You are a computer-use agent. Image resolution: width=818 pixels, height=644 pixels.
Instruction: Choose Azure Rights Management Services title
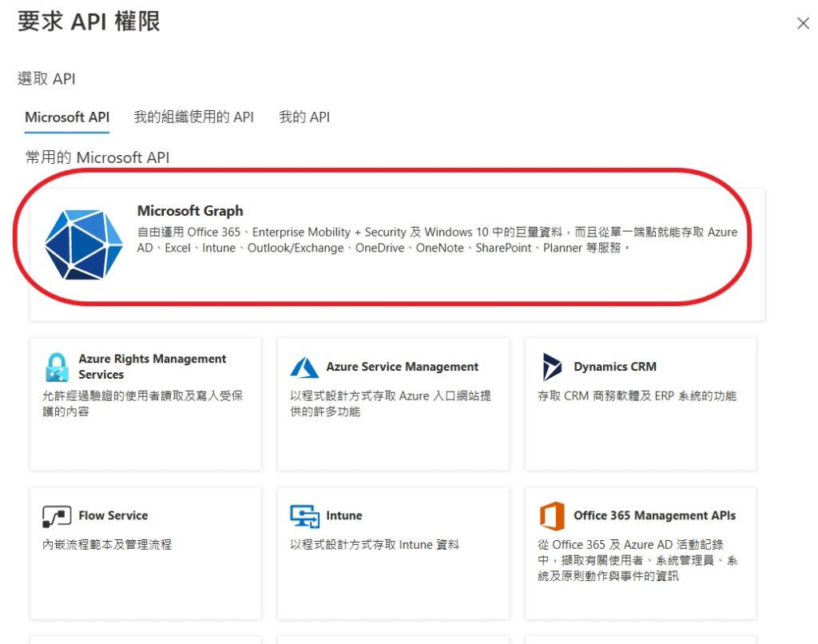[153, 367]
